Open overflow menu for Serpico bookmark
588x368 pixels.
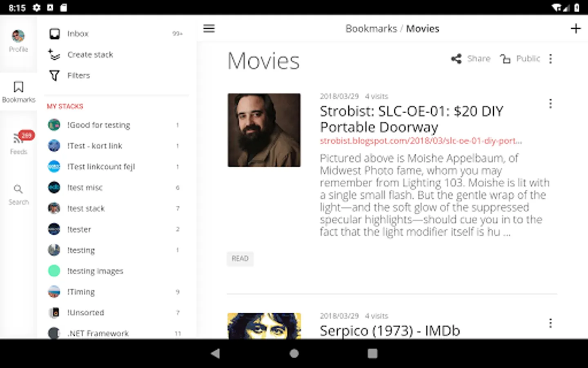[550, 323]
